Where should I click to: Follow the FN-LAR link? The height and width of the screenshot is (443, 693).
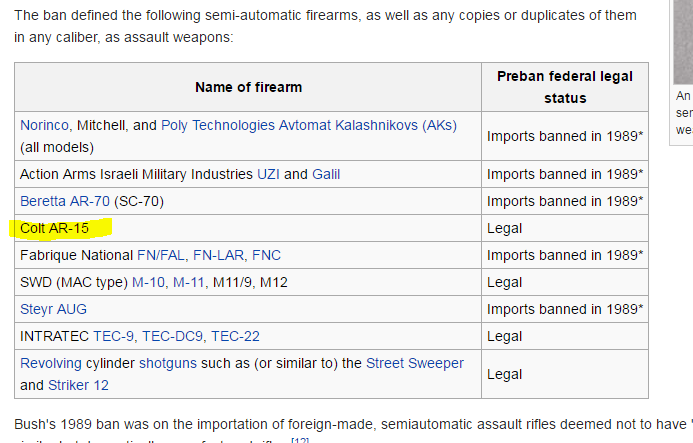[x=220, y=255]
